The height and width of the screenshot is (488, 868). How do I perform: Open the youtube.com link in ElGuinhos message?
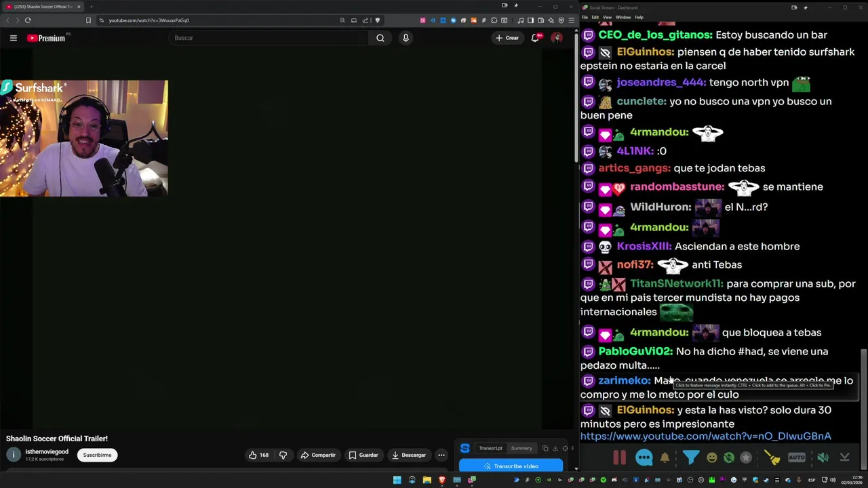[705, 436]
